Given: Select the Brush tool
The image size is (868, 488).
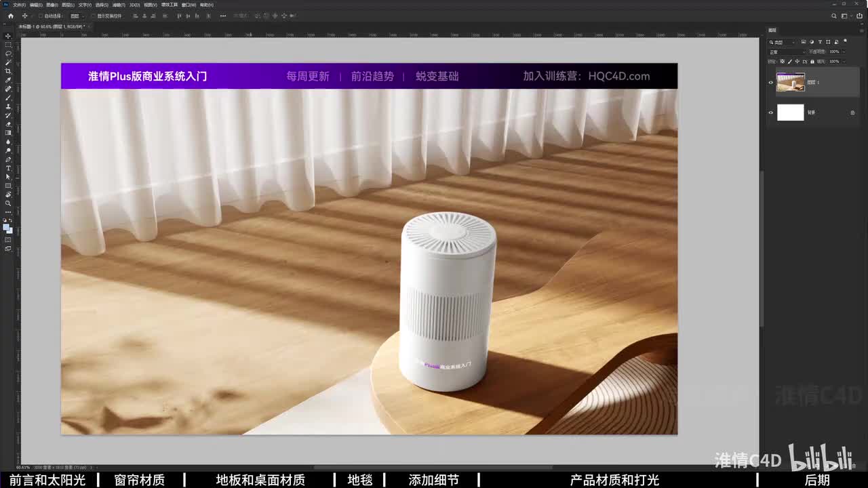Looking at the screenshot, I should coord(8,98).
